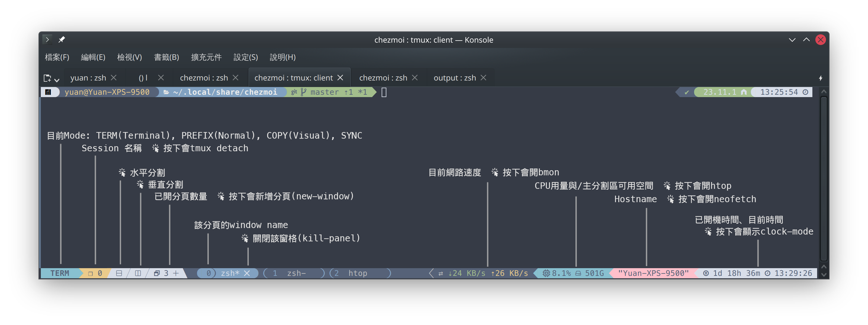This screenshot has width=868, height=325.
Task: Click the tmux vertical split icon
Action: click(138, 273)
